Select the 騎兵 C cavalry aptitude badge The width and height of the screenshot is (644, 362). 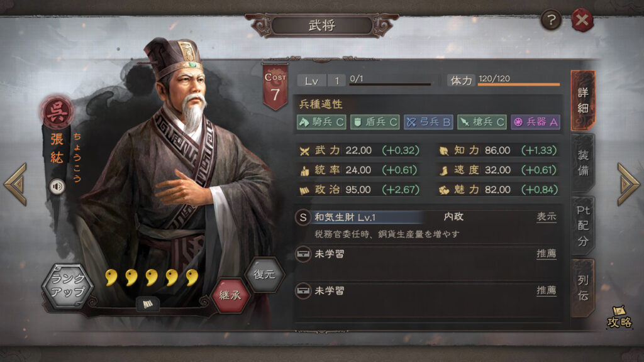321,122
